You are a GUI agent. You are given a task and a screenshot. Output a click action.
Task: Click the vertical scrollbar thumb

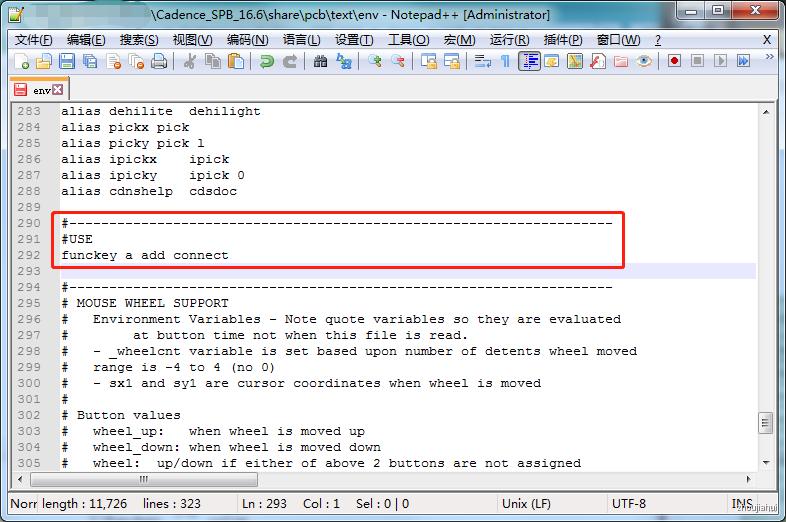(x=765, y=422)
